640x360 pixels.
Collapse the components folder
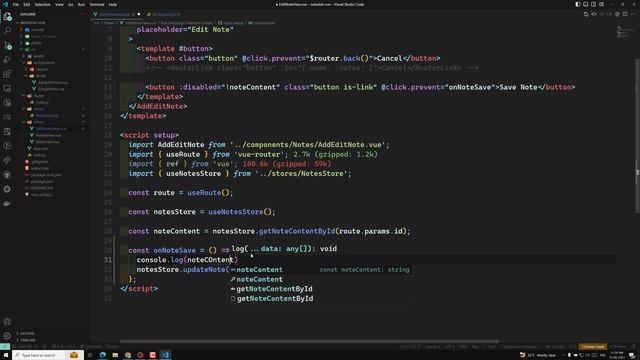click(44, 62)
